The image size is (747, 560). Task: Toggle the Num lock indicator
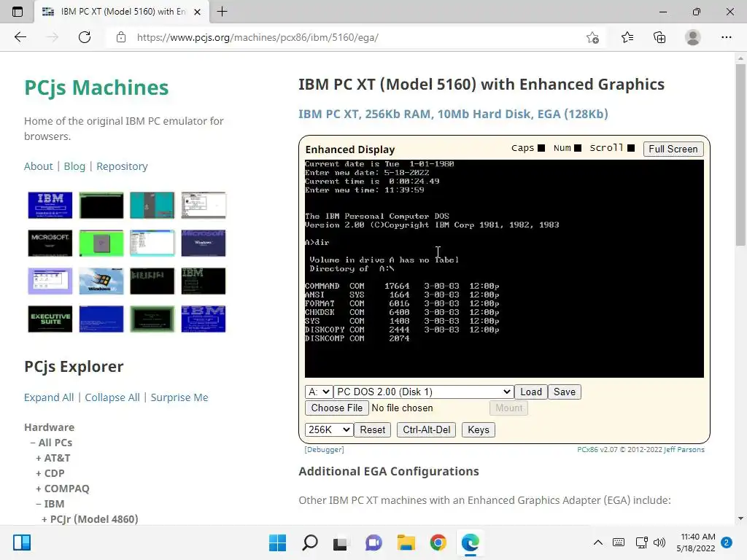click(x=578, y=148)
